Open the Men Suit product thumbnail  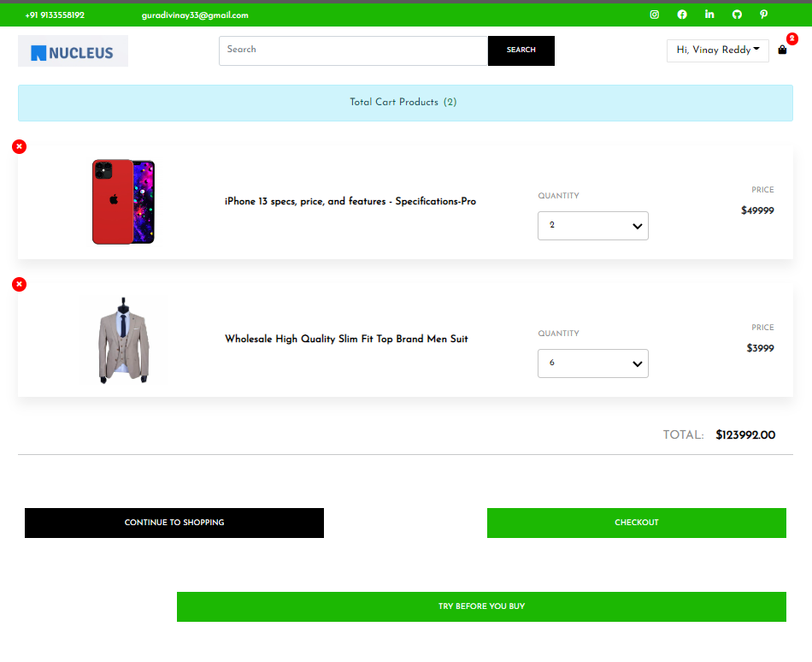[x=123, y=339]
